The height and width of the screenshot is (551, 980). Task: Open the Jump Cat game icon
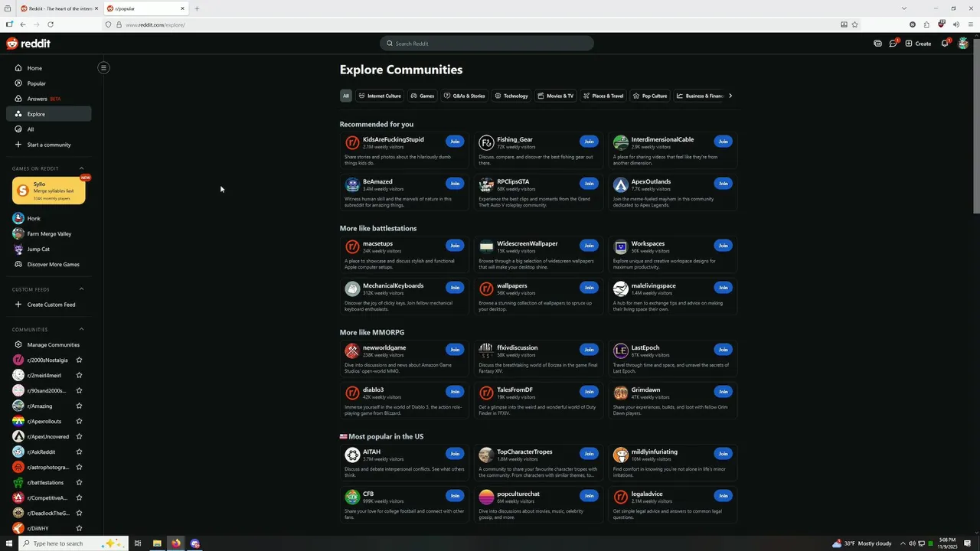pos(18,249)
